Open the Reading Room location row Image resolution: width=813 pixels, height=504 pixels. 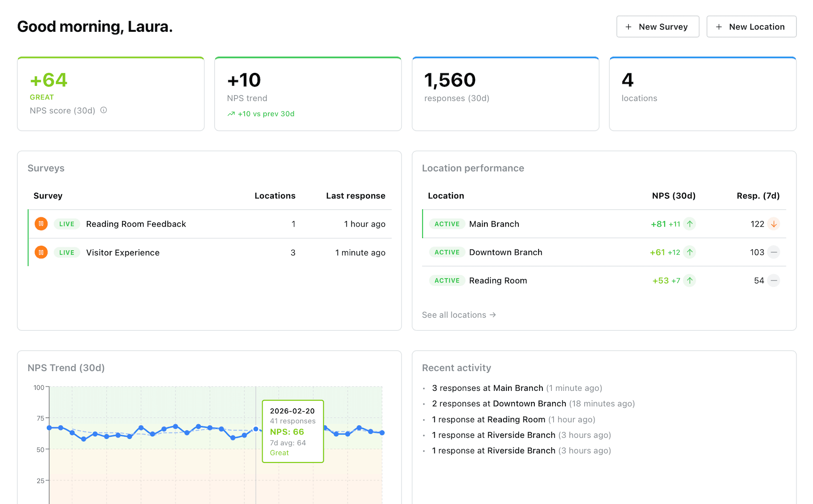(604, 280)
